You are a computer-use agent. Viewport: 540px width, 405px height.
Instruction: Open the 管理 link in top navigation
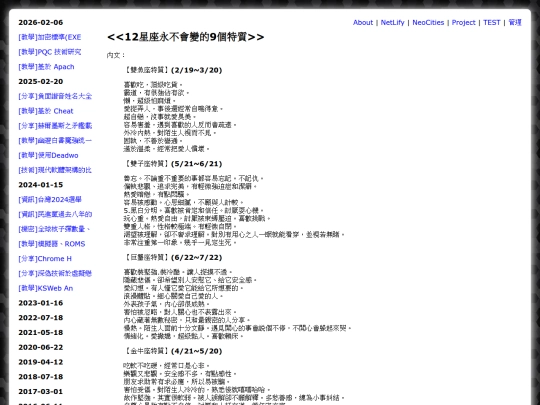(515, 22)
